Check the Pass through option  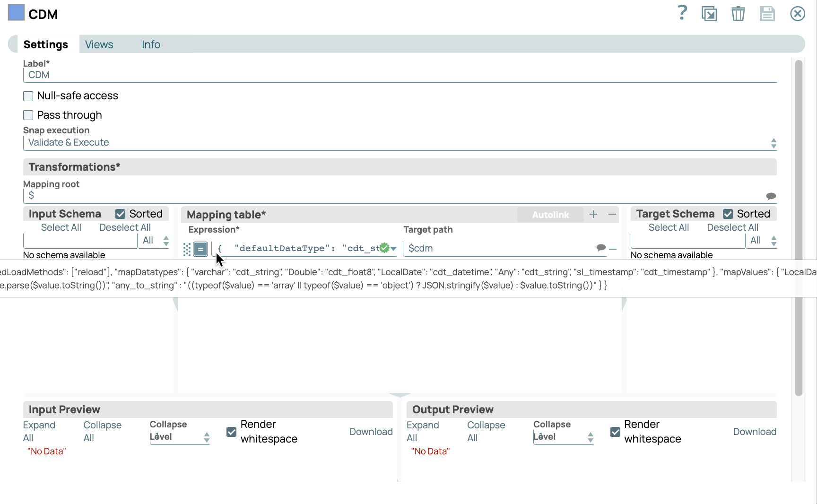pos(28,115)
